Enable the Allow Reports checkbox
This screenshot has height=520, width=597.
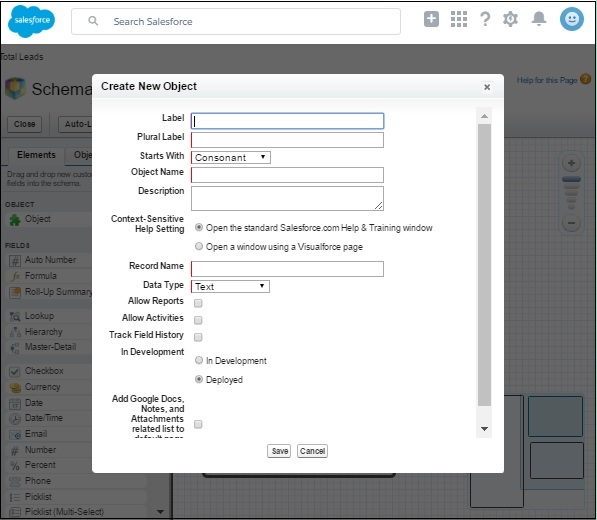[198, 303]
